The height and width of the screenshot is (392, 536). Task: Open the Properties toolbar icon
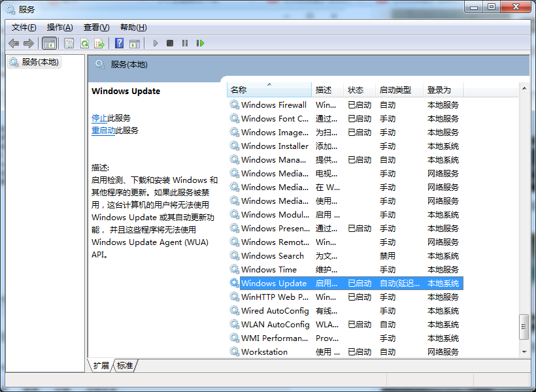(69, 43)
